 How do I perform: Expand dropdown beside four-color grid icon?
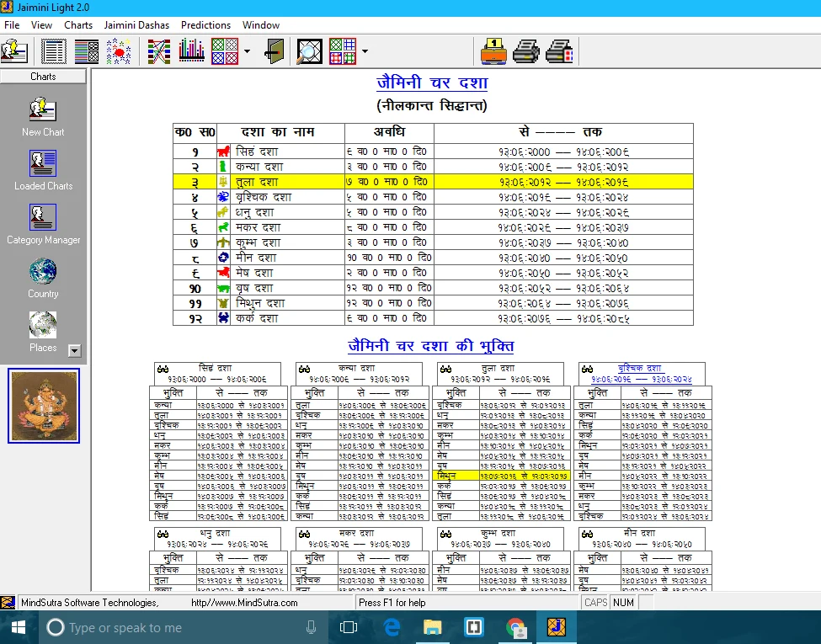365,51
